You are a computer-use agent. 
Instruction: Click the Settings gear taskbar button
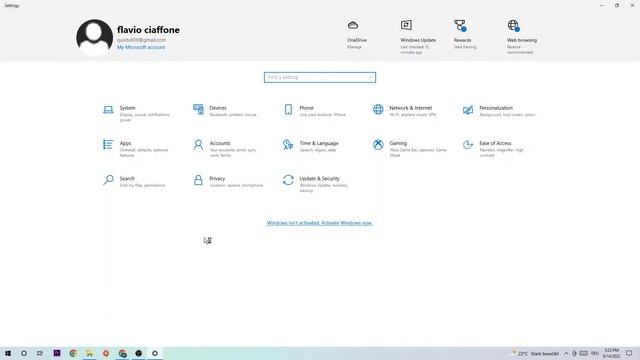155,353
